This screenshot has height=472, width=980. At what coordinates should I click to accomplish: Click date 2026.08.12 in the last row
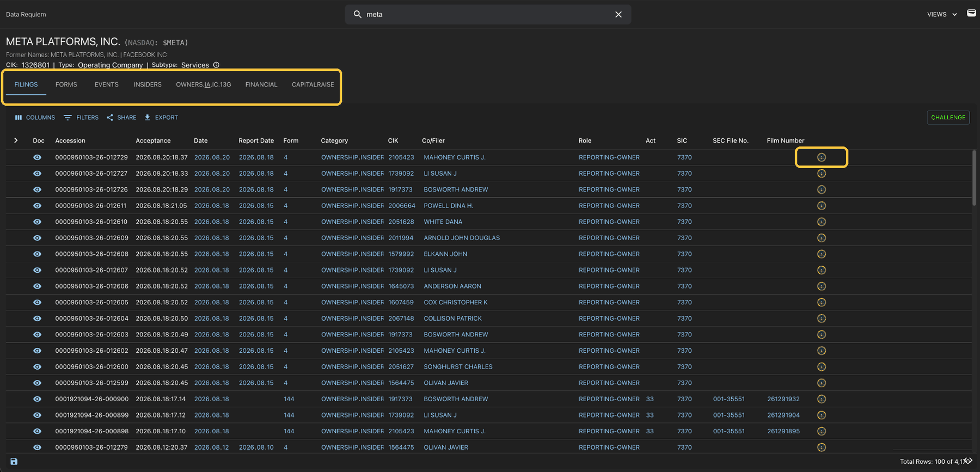(x=212, y=448)
